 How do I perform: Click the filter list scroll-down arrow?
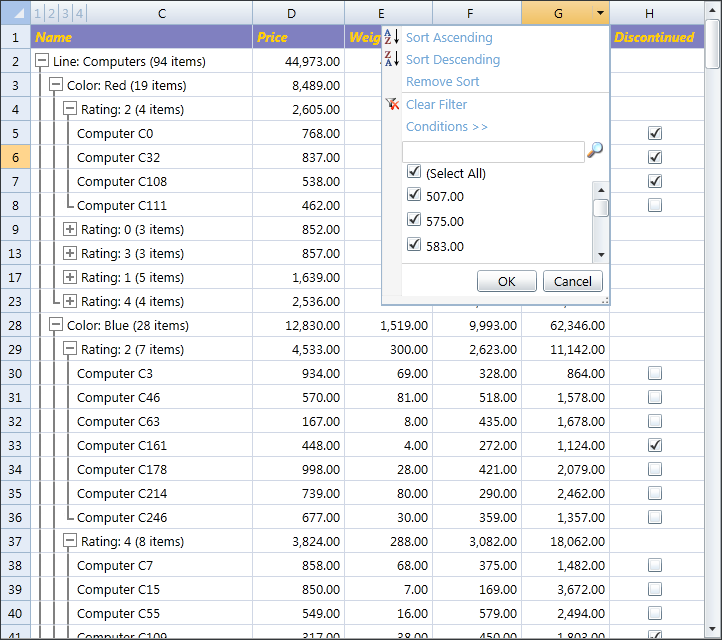(600, 255)
